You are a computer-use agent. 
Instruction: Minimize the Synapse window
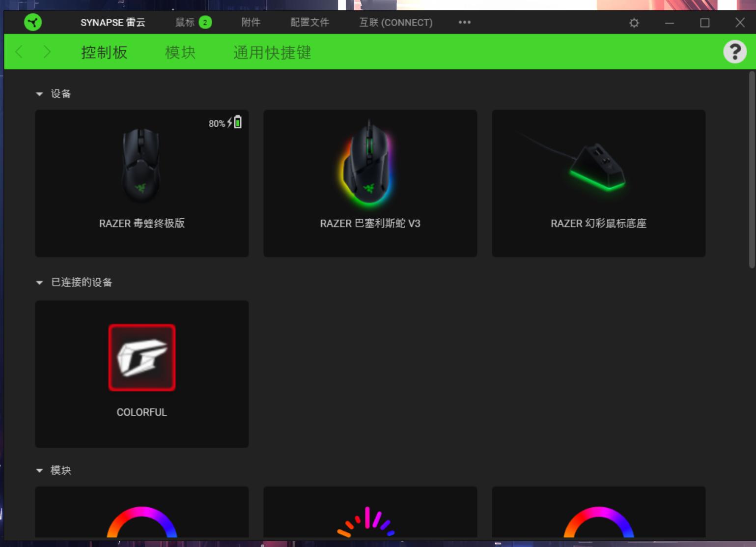670,23
